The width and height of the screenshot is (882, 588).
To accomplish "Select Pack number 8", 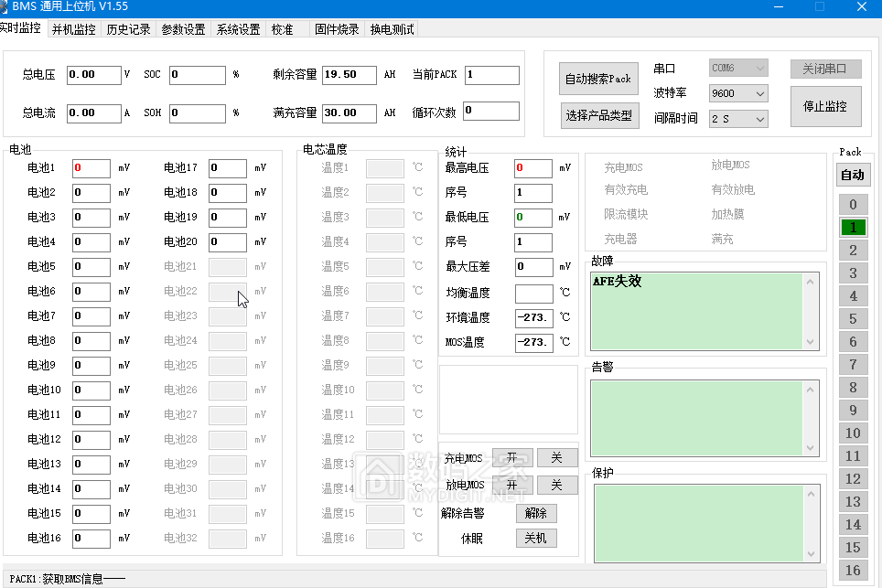I will [853, 388].
